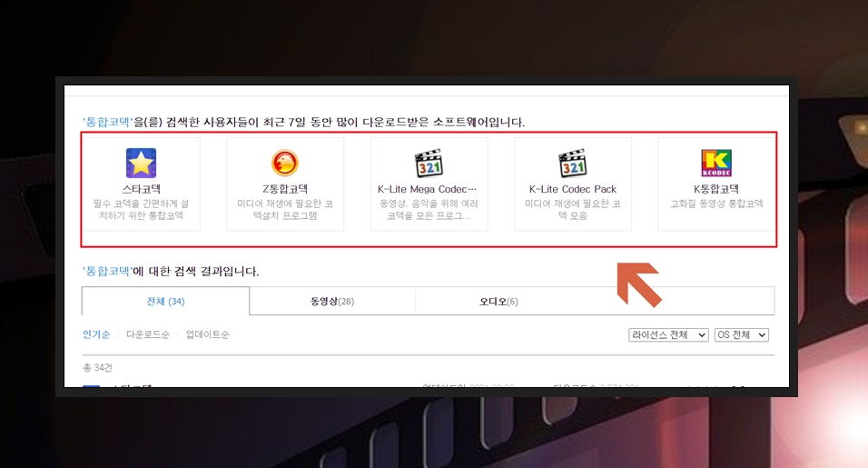Sort results by 다운로드순
Viewport: 868px width, 468px height.
(148, 334)
